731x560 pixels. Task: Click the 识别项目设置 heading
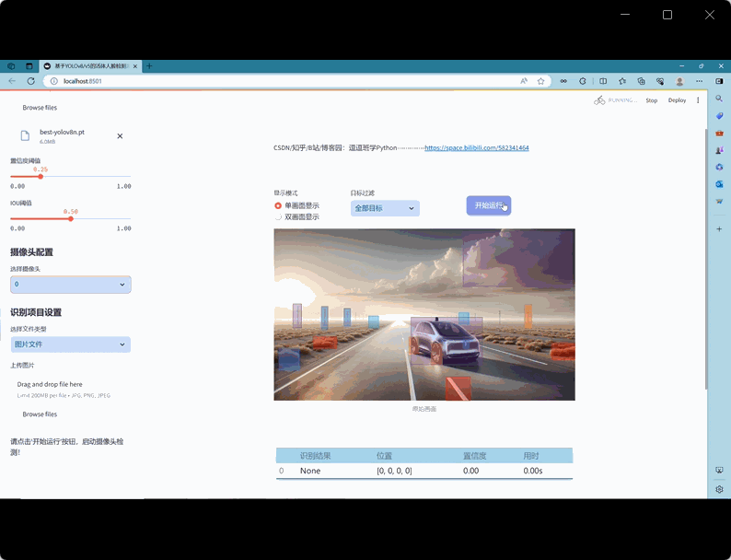tap(36, 312)
